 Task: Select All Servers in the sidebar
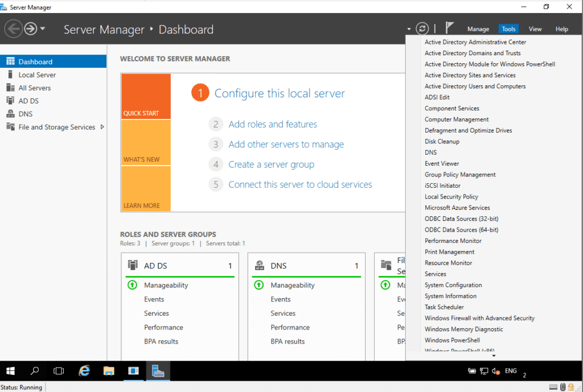coord(53,88)
